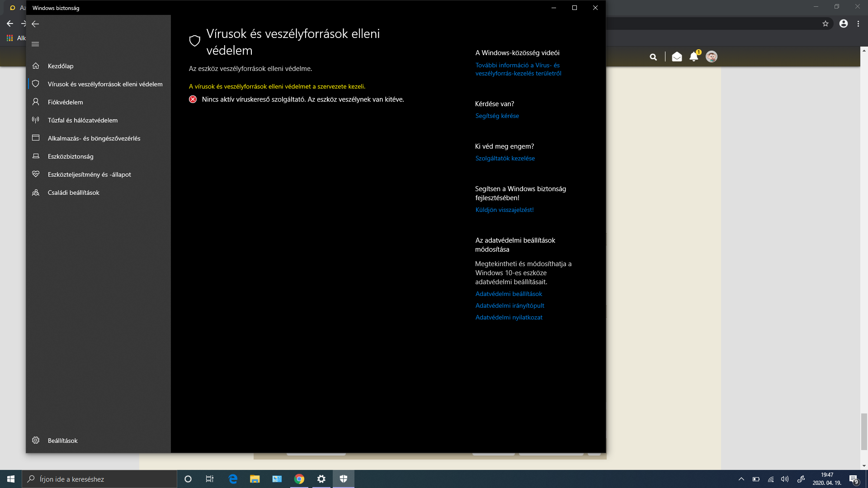Open Chrome profile avatar icon

click(x=844, y=23)
